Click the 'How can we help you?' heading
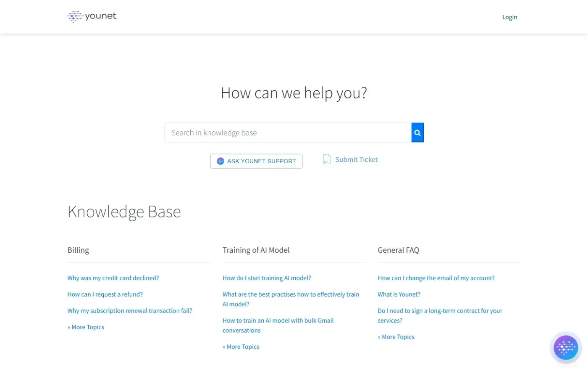588x368 pixels. (294, 93)
